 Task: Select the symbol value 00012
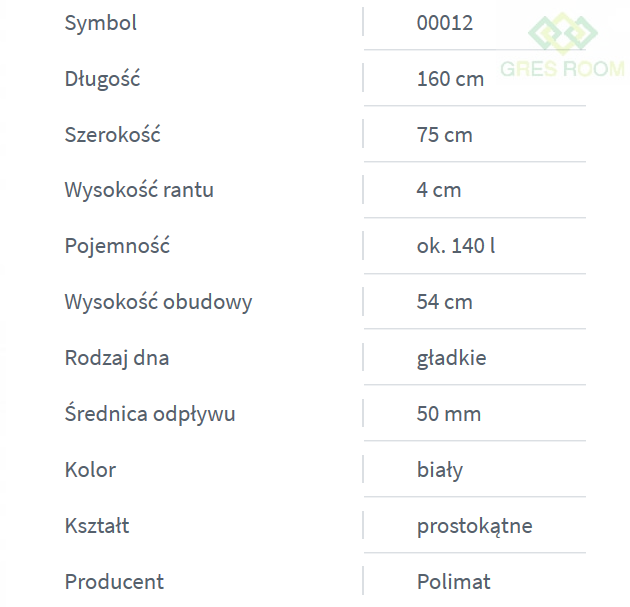[x=444, y=23]
